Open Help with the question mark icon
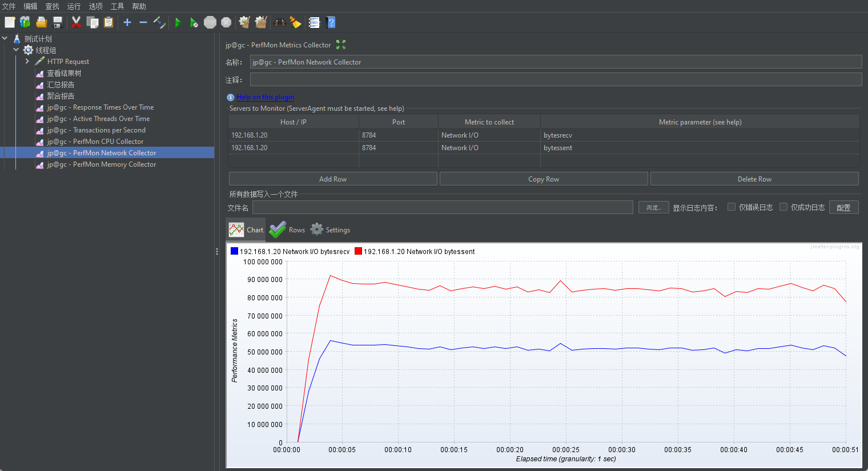 [x=331, y=22]
